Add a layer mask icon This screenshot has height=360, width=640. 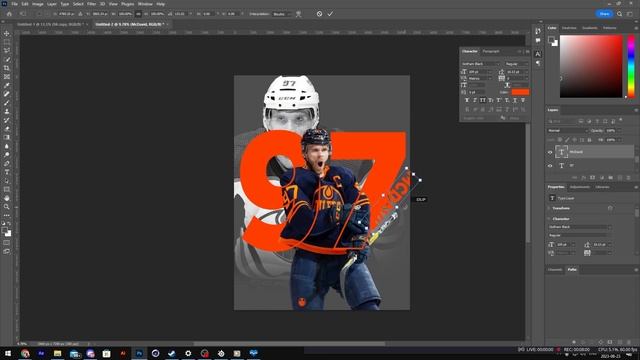click(x=592, y=178)
